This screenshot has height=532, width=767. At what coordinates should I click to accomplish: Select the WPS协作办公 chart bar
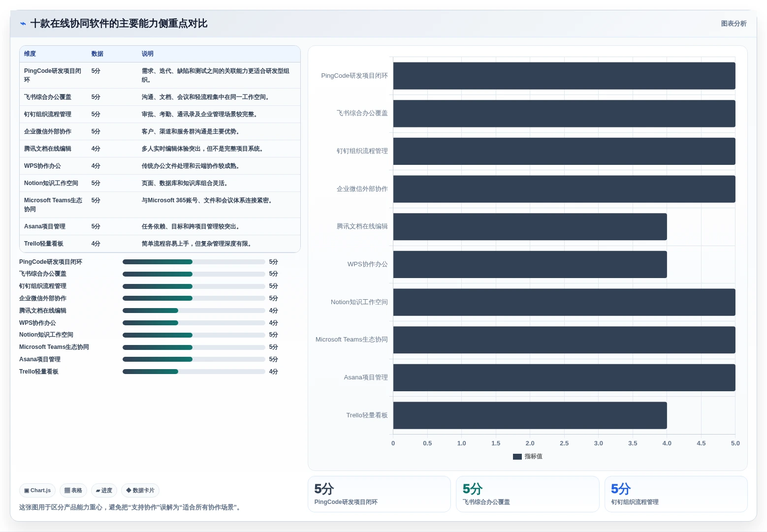(530, 264)
